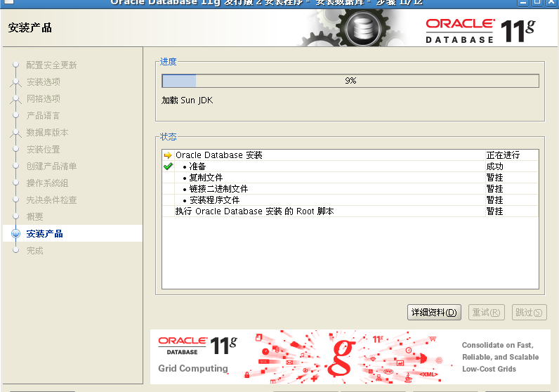
Task: Click the 'Oracle Database 安装' status row
Action: [x=350, y=155]
